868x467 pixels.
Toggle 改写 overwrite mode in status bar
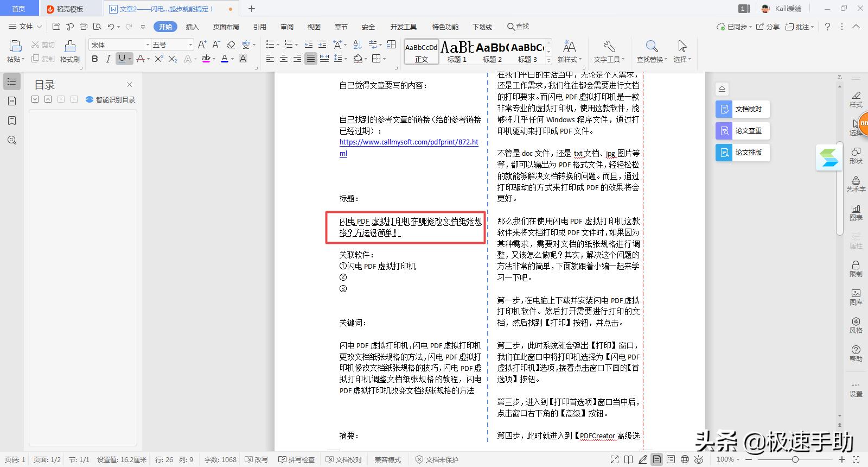coord(257,459)
